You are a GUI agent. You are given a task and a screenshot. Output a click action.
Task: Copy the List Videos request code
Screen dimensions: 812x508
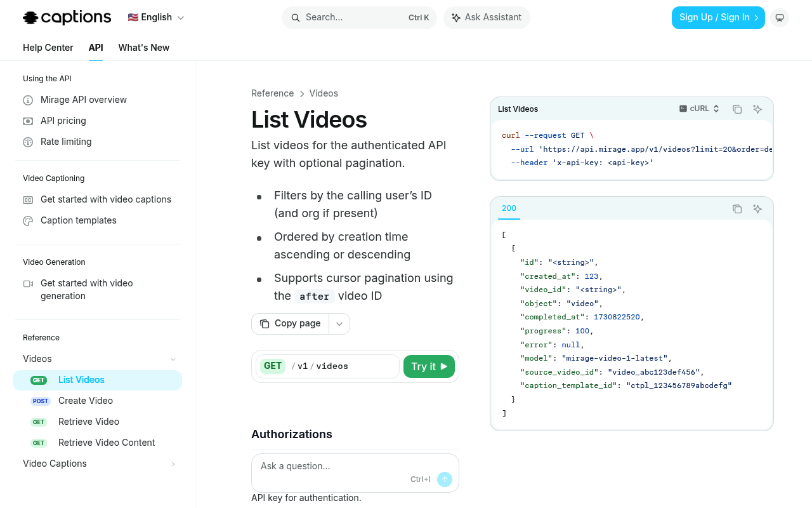click(737, 109)
